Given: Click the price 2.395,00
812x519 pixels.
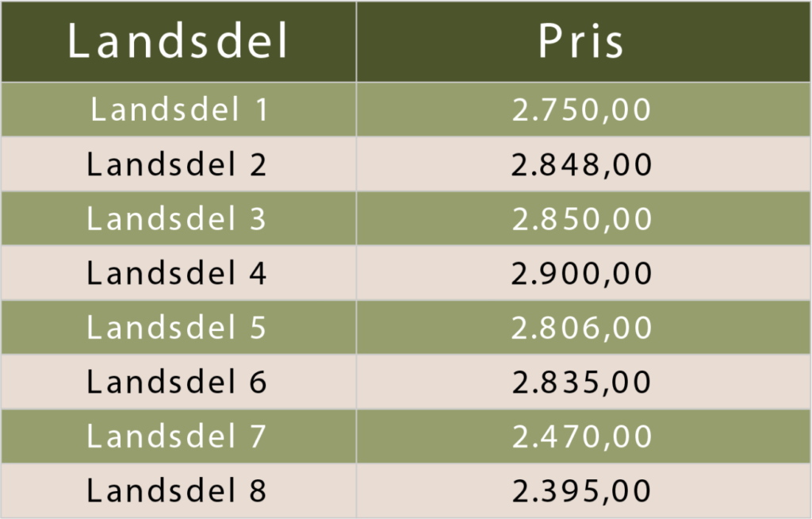Looking at the screenshot, I should click(581, 490).
